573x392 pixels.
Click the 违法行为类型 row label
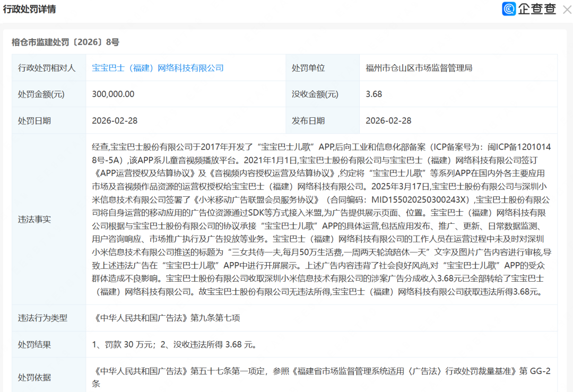tap(43, 318)
